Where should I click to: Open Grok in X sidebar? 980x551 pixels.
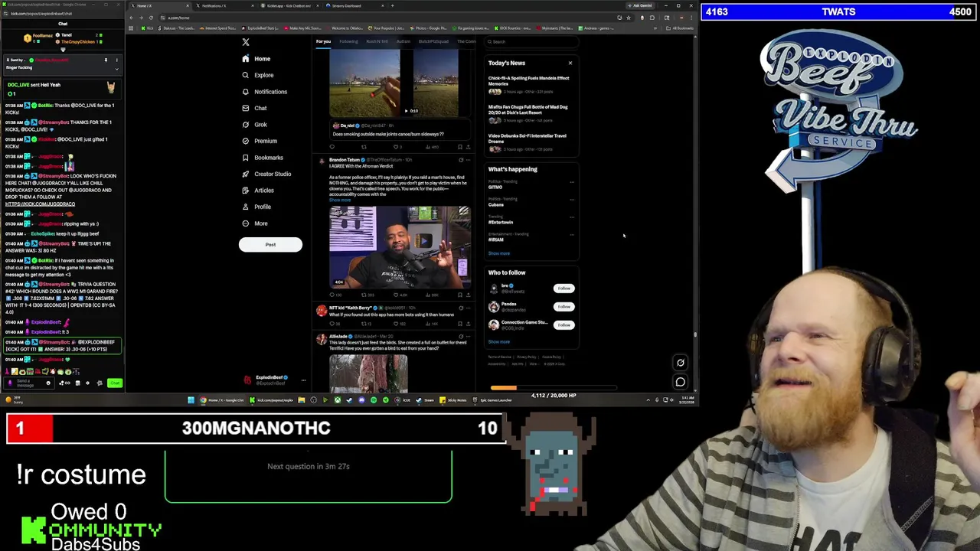point(255,125)
